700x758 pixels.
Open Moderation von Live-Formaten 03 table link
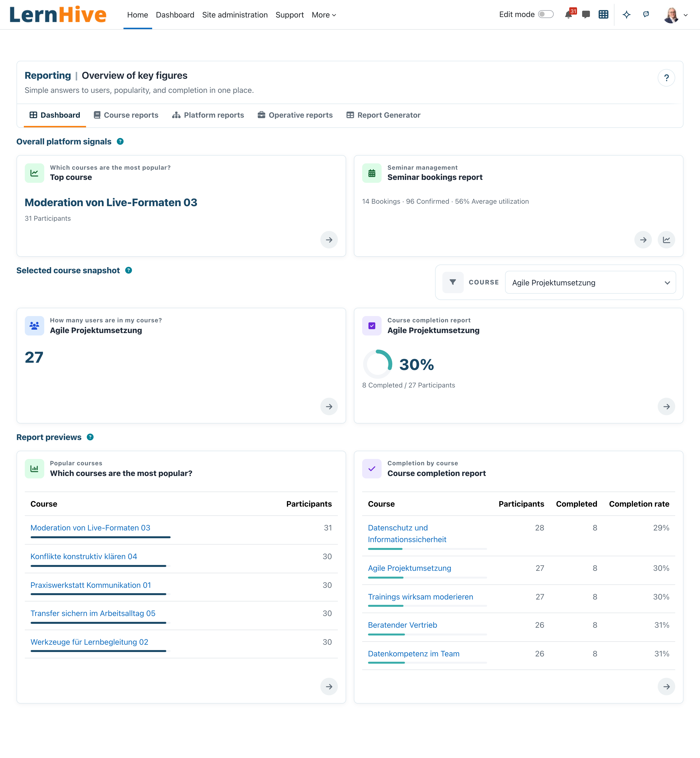tap(90, 528)
